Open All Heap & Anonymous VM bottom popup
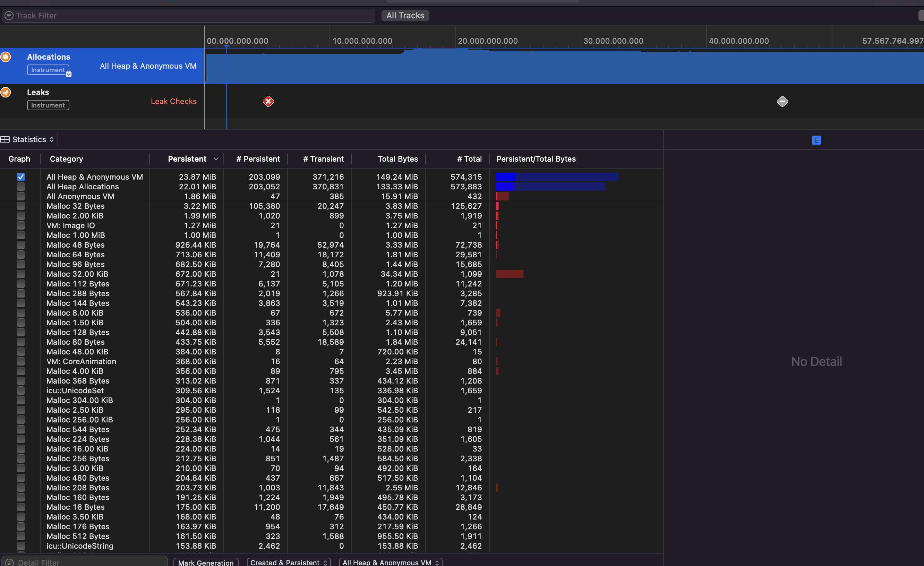 point(391,562)
